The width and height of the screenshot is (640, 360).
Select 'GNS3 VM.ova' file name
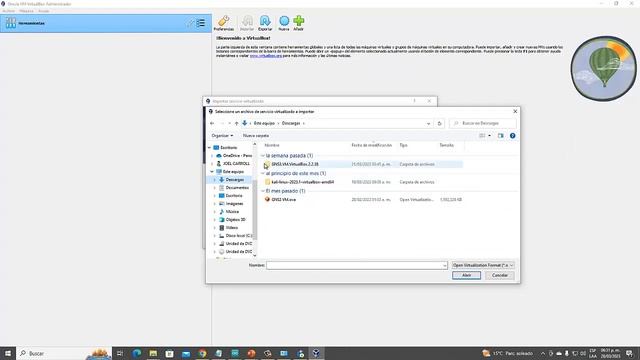(284, 200)
